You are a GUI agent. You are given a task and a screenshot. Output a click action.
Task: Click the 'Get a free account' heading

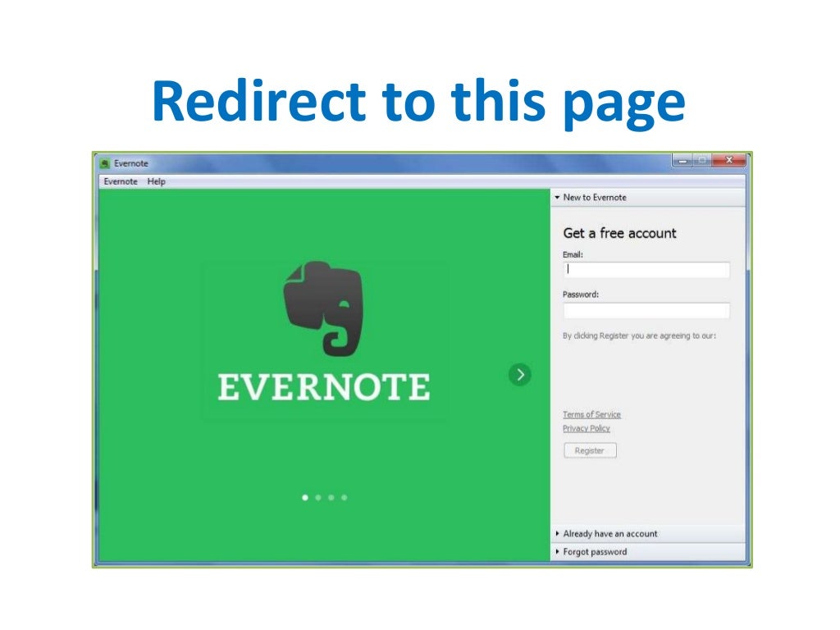pyautogui.click(x=619, y=234)
